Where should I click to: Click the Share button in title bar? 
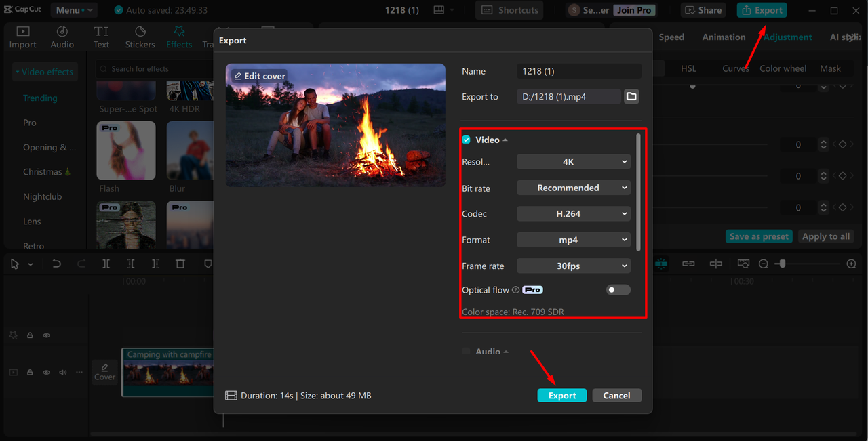703,10
